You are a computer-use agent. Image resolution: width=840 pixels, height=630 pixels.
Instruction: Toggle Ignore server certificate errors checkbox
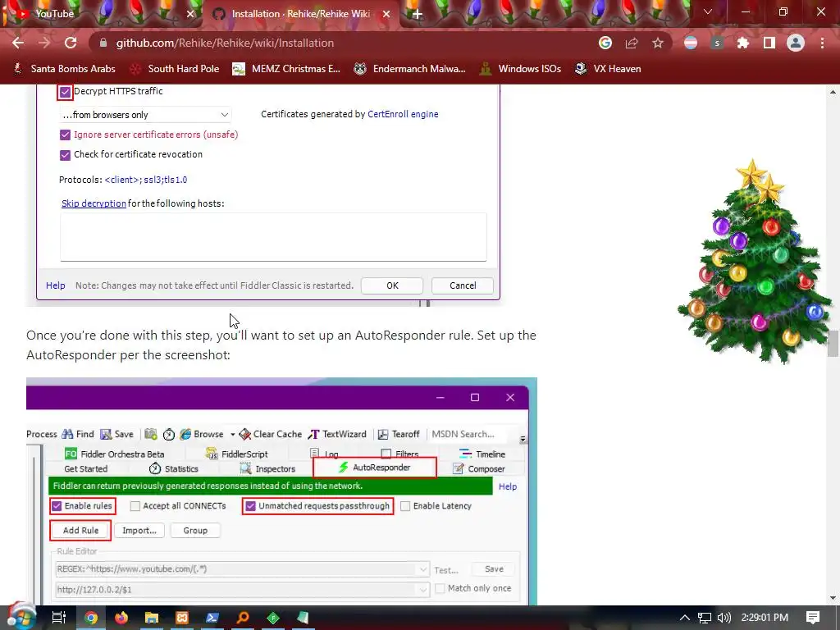(x=65, y=135)
